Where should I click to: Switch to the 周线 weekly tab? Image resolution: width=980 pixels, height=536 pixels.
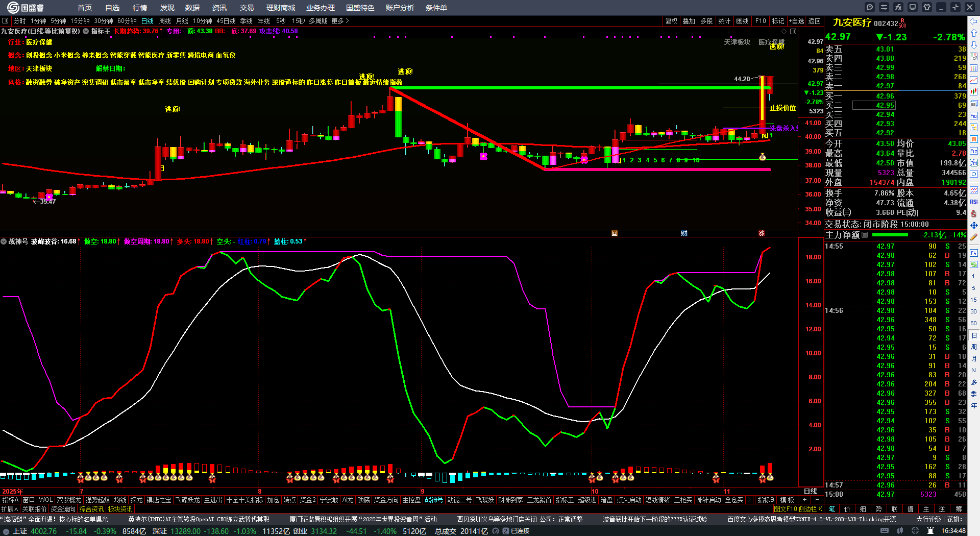click(x=165, y=21)
